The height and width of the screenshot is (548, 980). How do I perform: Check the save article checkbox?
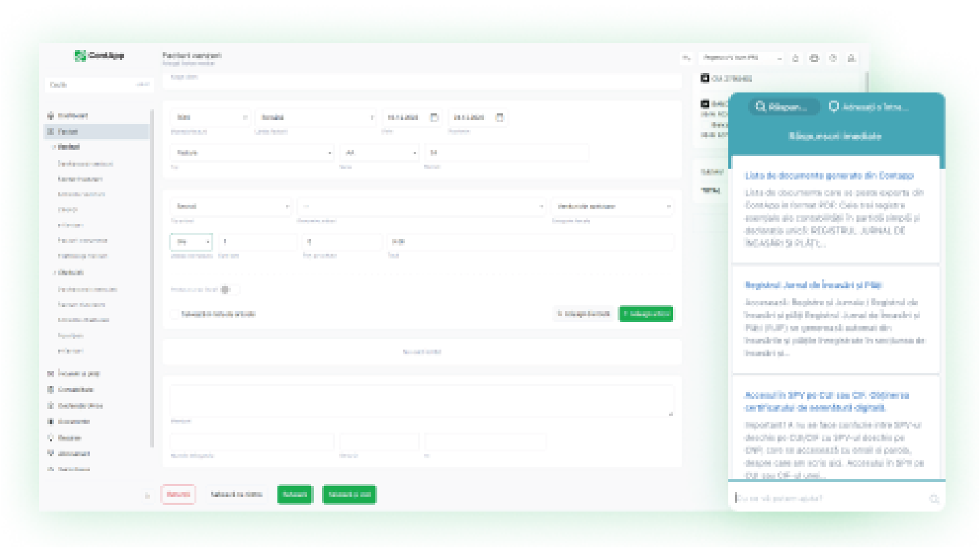pos(175,314)
